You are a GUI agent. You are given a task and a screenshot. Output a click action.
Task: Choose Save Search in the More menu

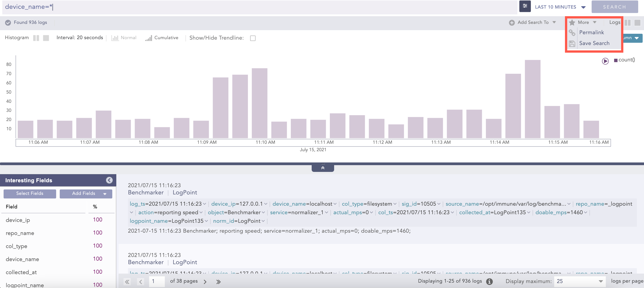pos(594,43)
